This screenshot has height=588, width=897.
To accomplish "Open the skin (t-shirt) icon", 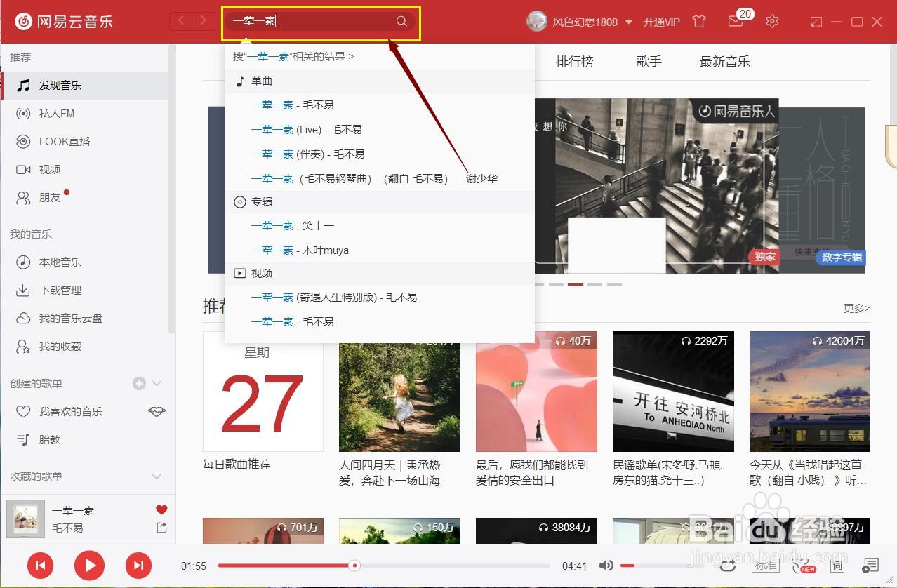I will coord(698,21).
